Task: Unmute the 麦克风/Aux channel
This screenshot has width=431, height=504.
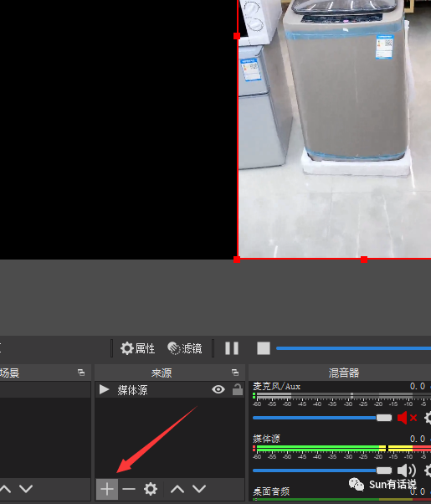Action: (x=407, y=418)
